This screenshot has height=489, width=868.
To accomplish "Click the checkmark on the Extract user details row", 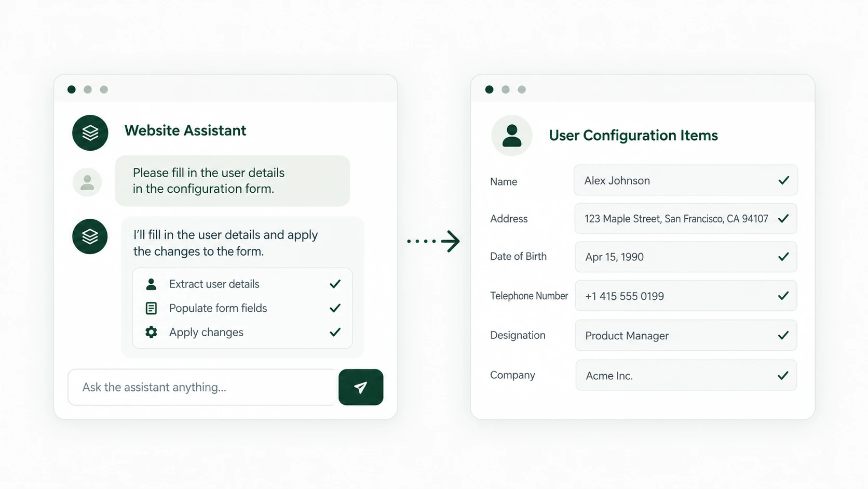I will [335, 284].
